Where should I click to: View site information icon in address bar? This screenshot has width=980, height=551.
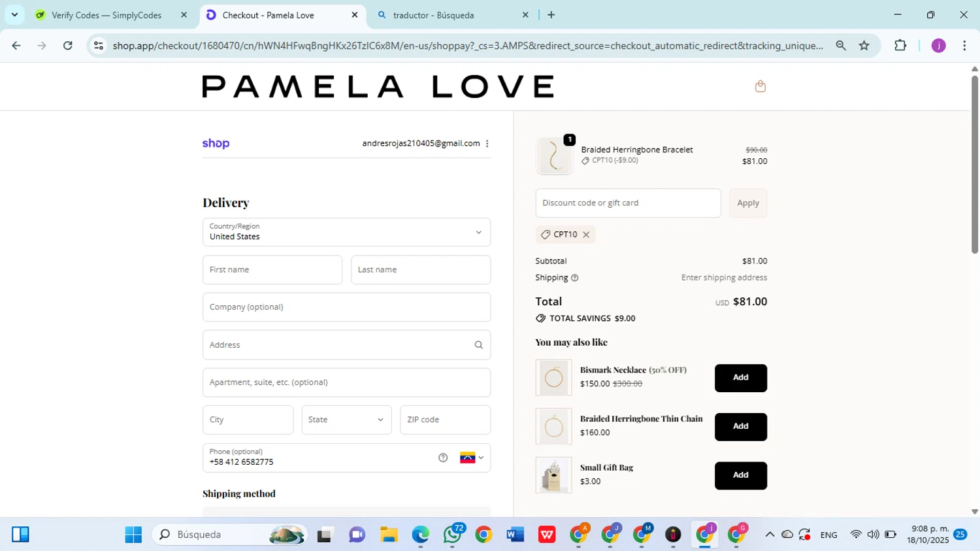(x=99, y=46)
